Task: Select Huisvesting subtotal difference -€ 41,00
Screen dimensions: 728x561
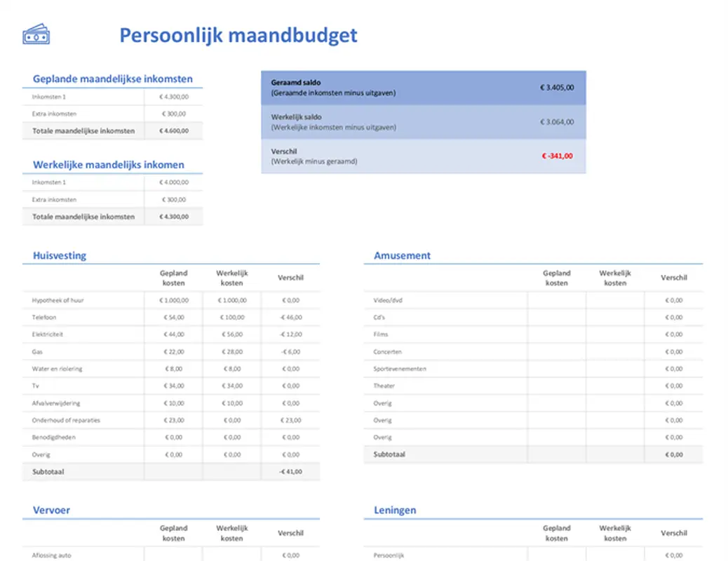Action: pyautogui.click(x=290, y=472)
